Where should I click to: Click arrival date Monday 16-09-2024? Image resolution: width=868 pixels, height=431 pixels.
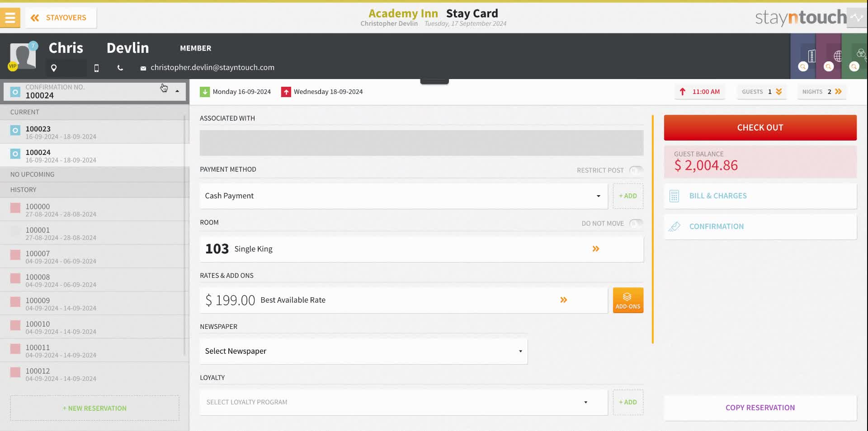(242, 92)
